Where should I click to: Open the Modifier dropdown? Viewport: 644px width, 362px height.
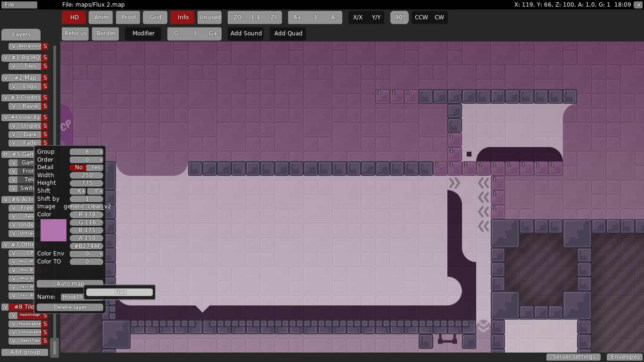(143, 33)
